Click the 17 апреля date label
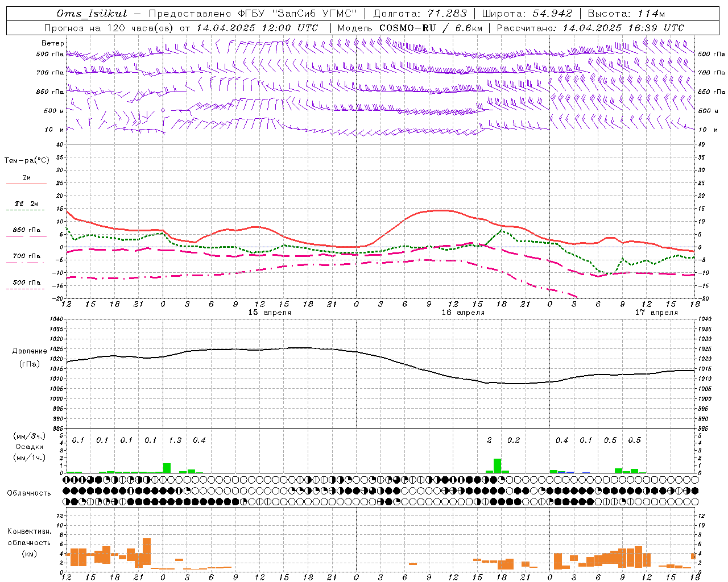Screen dimensions: 728x582 (x=656, y=313)
